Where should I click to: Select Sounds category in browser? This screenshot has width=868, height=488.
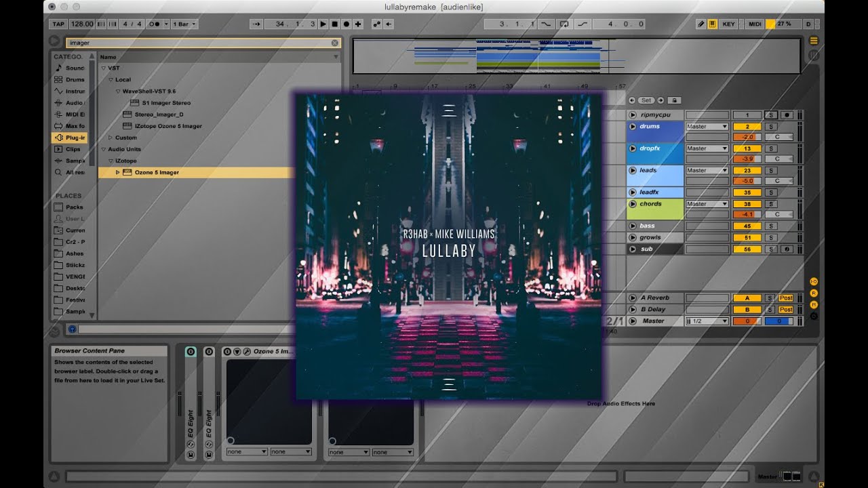[70, 68]
